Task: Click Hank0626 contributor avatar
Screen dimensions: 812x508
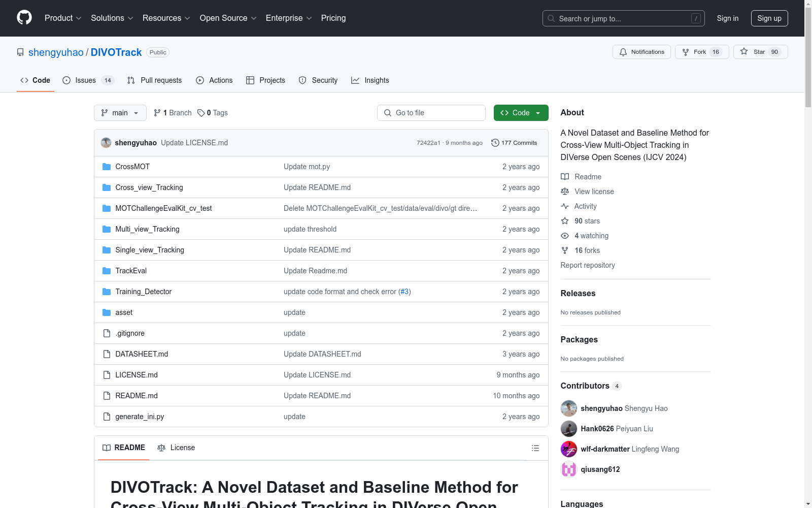Action: coord(569,429)
